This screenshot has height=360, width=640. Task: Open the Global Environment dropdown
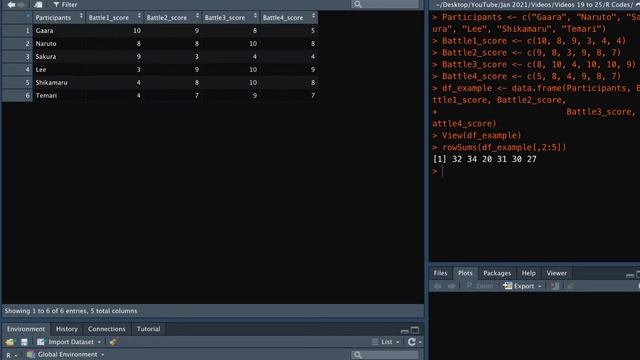point(65,355)
